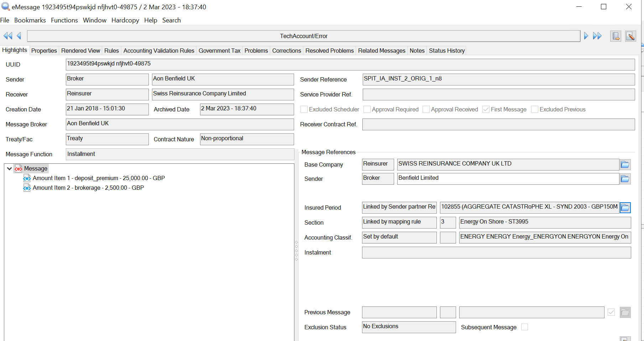Open Base Company folder lookup icon
The width and height of the screenshot is (644, 341).
[x=625, y=164]
